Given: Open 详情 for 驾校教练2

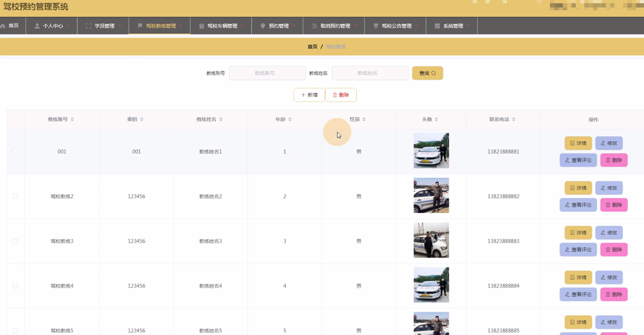Looking at the screenshot, I should tap(578, 188).
